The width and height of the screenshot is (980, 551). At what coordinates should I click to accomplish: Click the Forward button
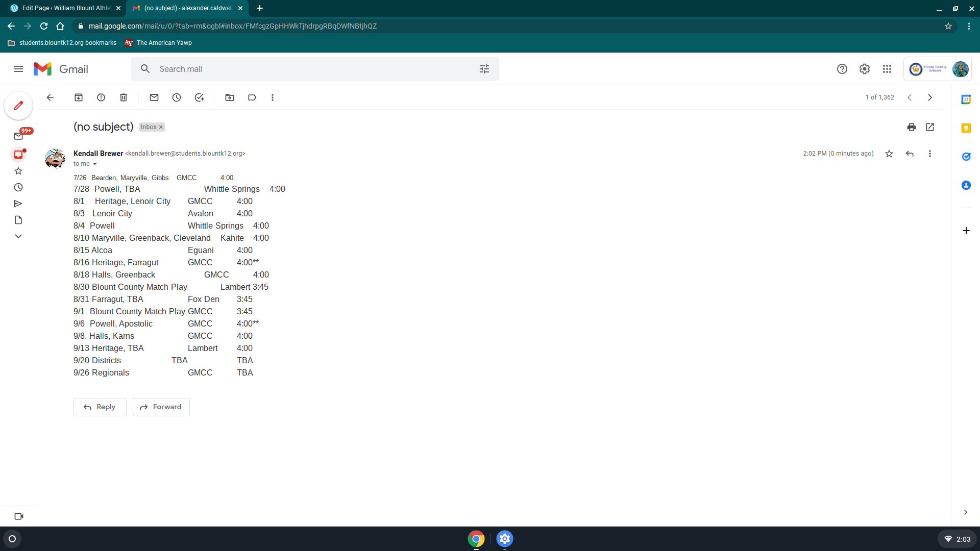click(x=161, y=407)
